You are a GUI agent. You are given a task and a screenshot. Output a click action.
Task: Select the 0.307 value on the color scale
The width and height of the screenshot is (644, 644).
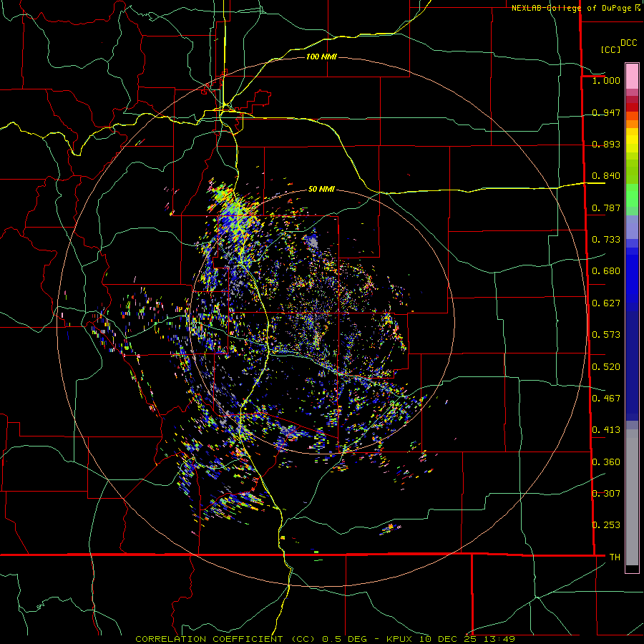pyautogui.click(x=606, y=494)
